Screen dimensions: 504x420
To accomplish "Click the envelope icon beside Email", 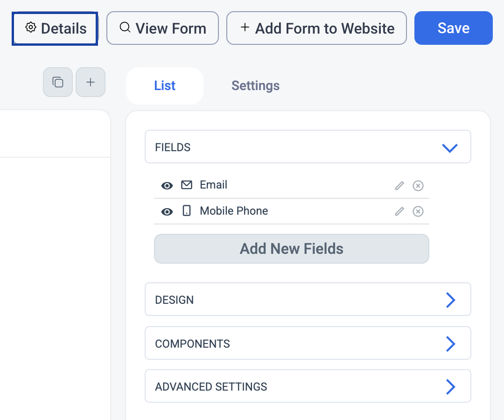I will [187, 185].
